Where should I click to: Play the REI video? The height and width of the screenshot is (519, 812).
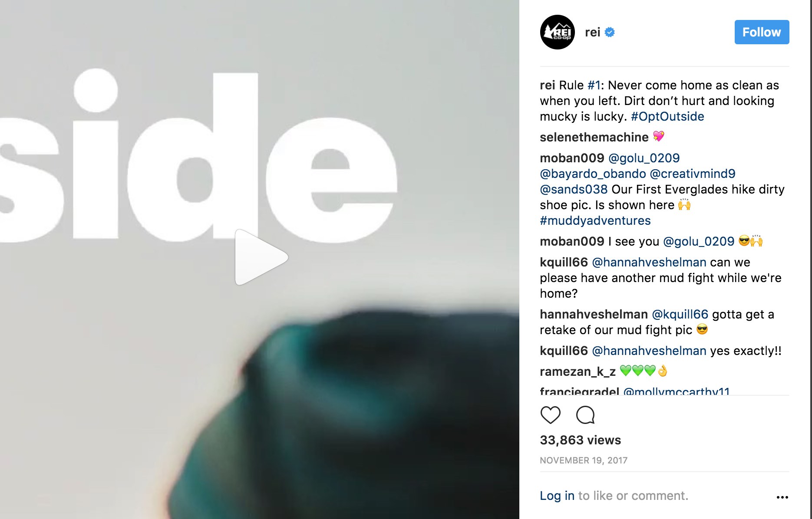click(x=261, y=257)
